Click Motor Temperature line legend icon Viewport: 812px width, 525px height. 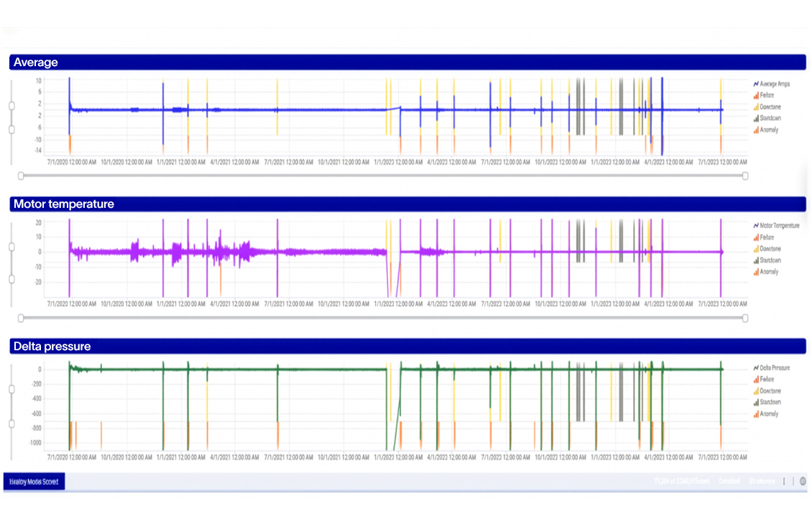click(755, 226)
